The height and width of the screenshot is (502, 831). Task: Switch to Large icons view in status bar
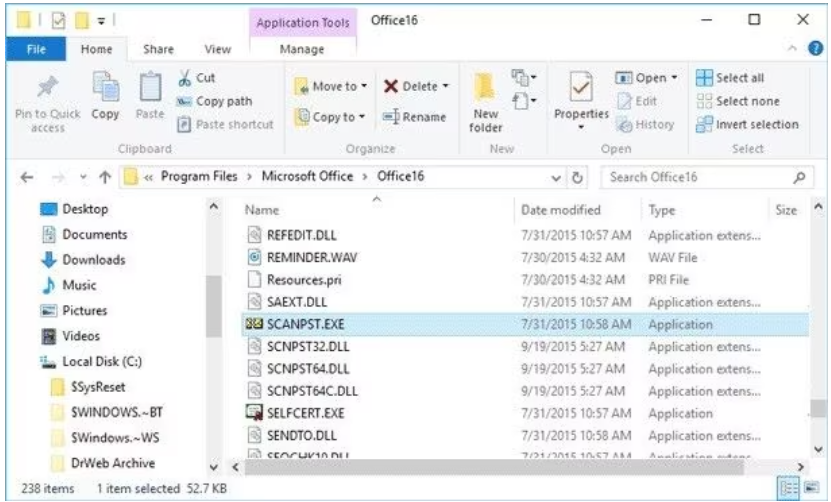(x=812, y=487)
